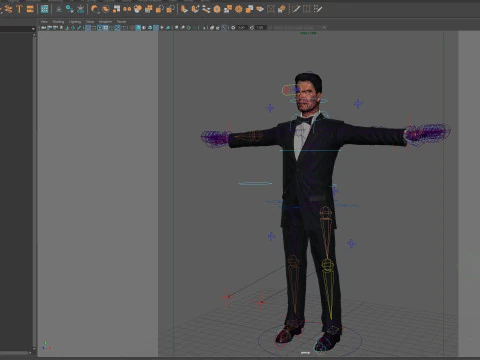Click the orange stacked bars shelf icon

30,9
